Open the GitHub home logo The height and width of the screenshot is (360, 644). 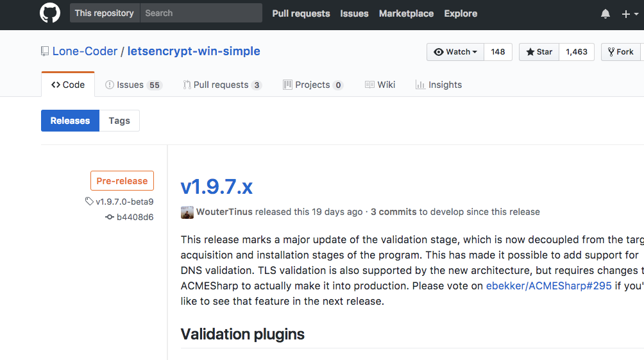tap(49, 13)
